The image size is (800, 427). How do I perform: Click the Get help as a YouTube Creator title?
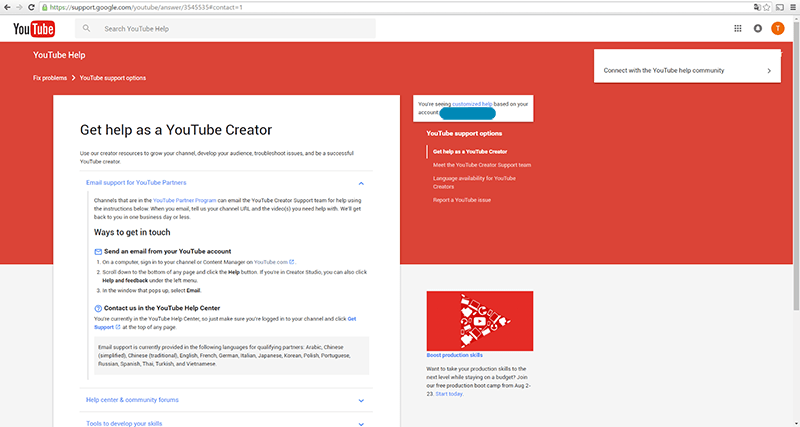tap(176, 130)
